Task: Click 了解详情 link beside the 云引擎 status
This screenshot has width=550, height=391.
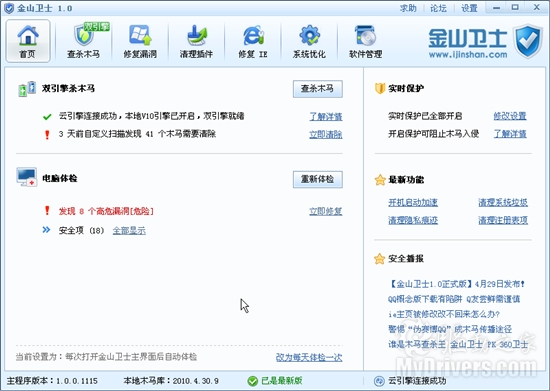Action: point(326,116)
